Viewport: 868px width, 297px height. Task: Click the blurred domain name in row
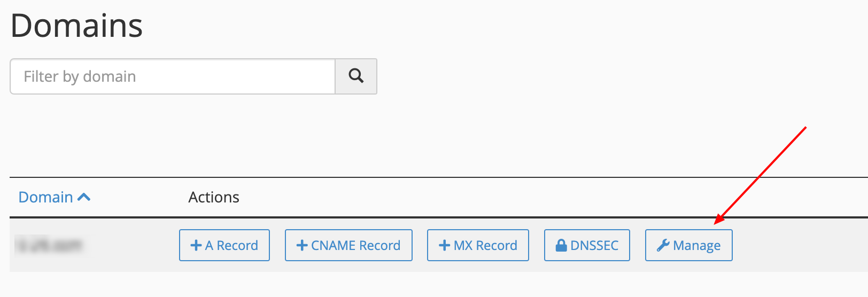point(50,245)
